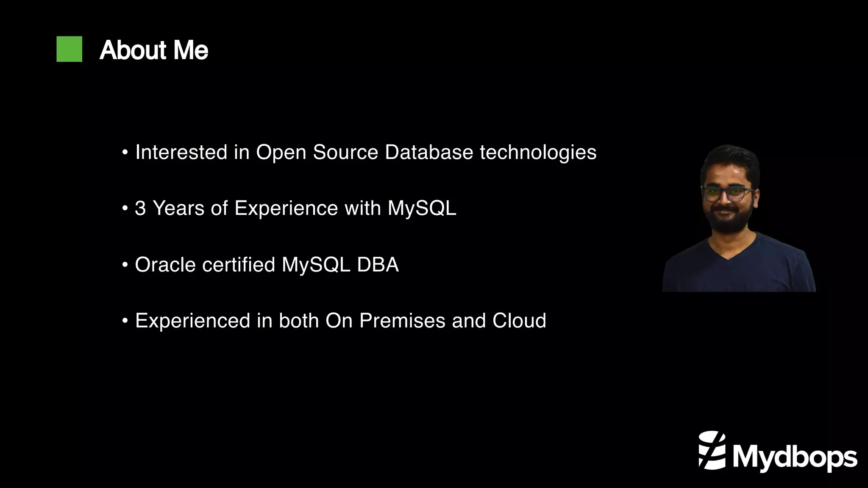The width and height of the screenshot is (868, 488).
Task: Click the word 'Premises' in the last bullet
Action: [402, 321]
